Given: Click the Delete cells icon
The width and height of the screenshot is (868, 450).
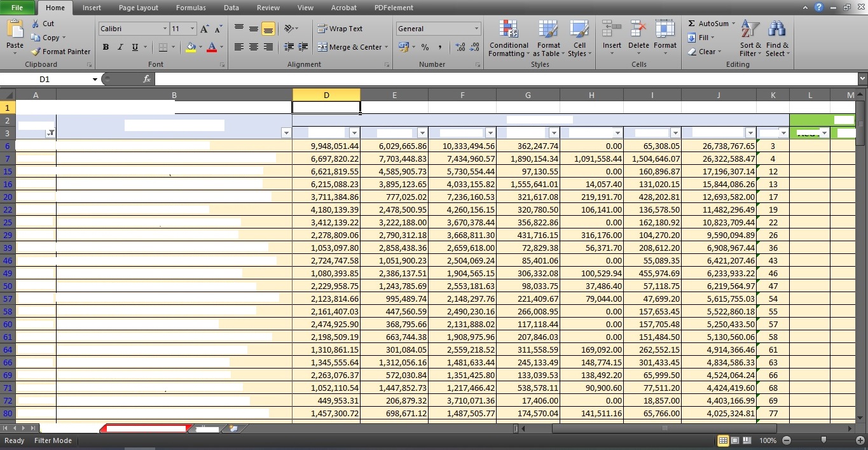Looking at the screenshot, I should click(x=638, y=29).
